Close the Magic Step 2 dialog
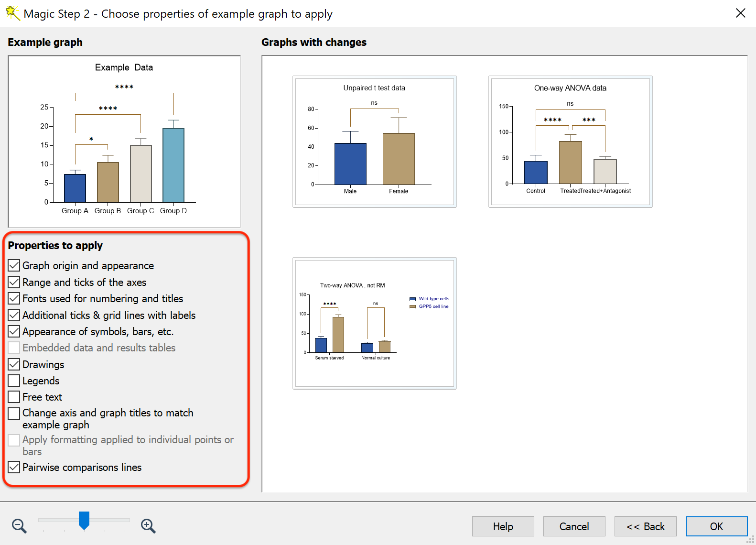This screenshot has width=756, height=545. point(740,13)
